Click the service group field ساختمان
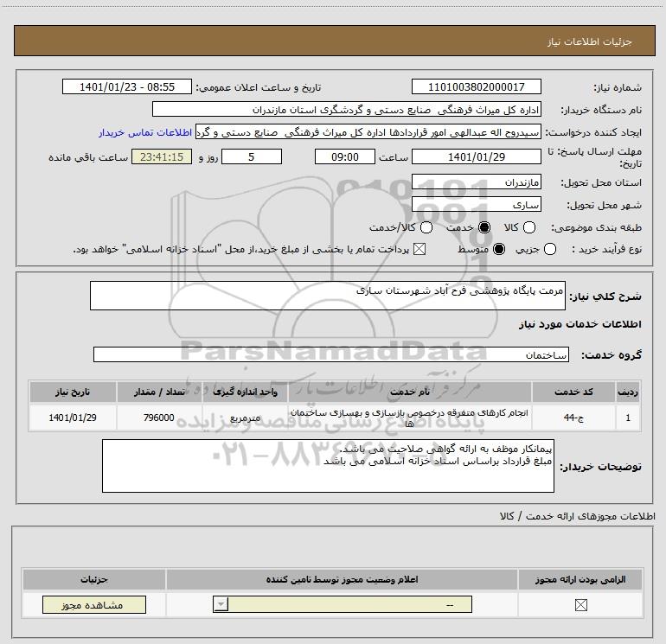Viewport: 666px width, 644px height. (331, 354)
